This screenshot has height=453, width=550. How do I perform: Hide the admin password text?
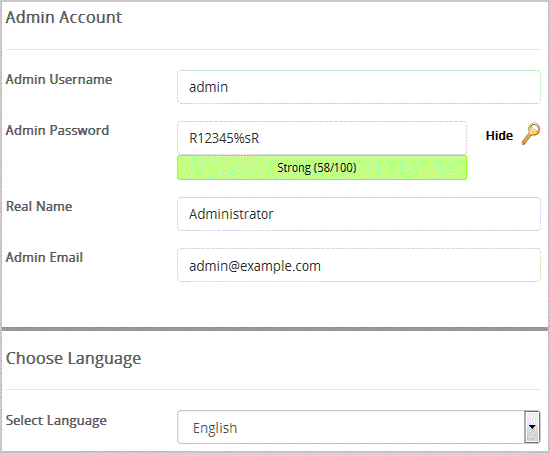pyautogui.click(x=499, y=135)
